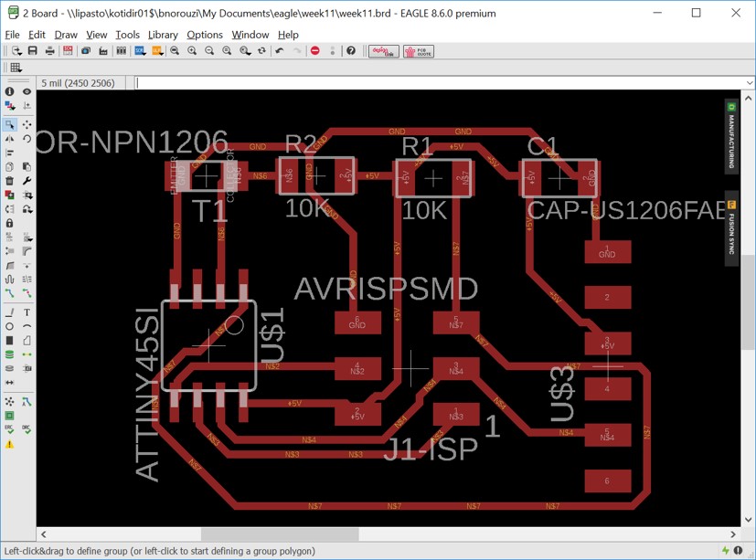
Task: Click the zoom out magnifier icon
Action: click(209, 50)
